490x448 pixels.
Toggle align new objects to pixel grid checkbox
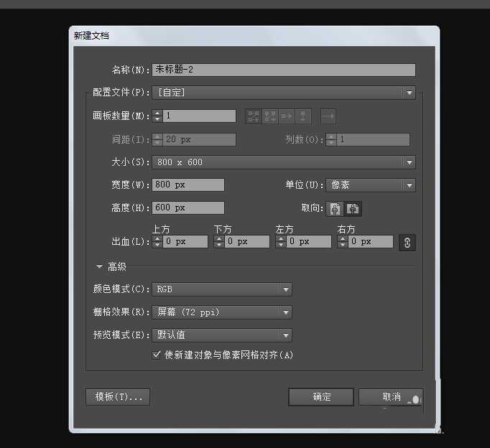(157, 355)
